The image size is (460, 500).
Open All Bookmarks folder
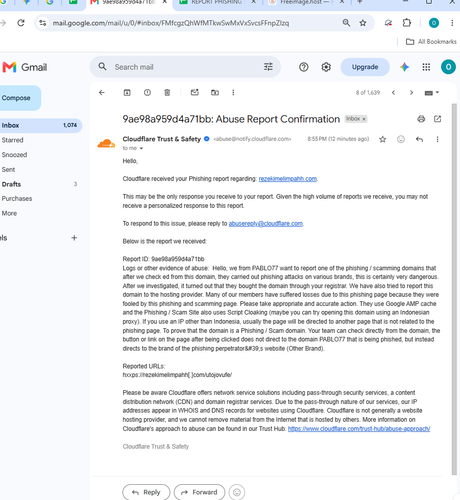point(431,42)
